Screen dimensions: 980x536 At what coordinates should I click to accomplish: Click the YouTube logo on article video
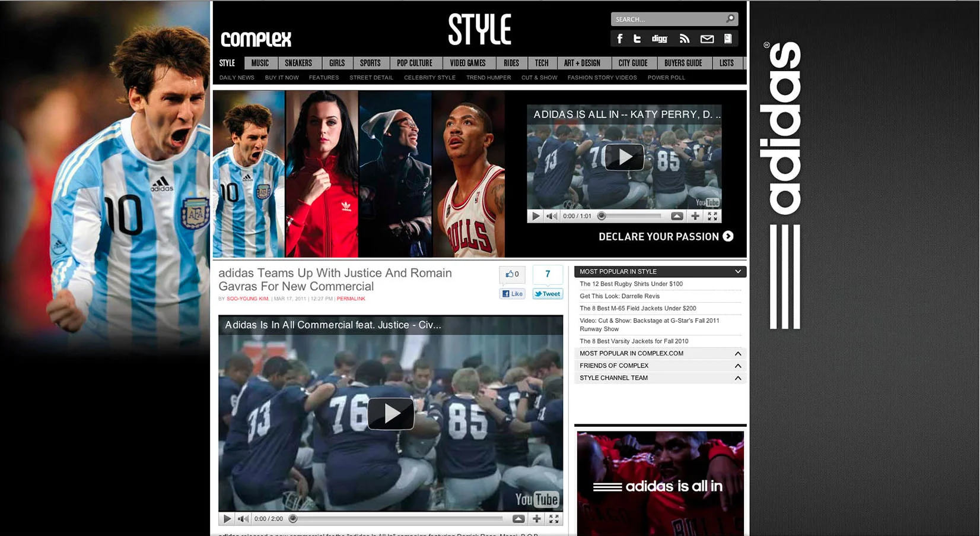click(x=537, y=499)
